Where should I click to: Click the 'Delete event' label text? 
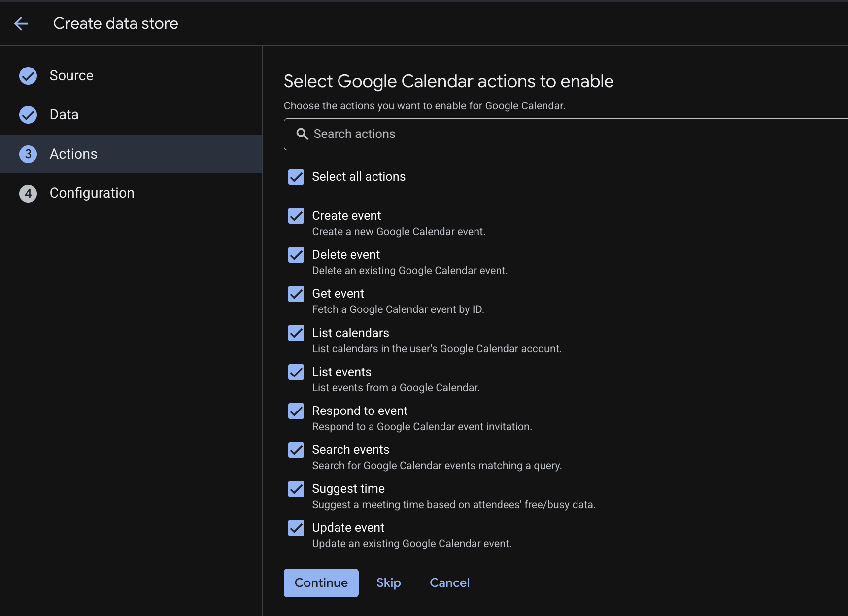[x=346, y=255]
